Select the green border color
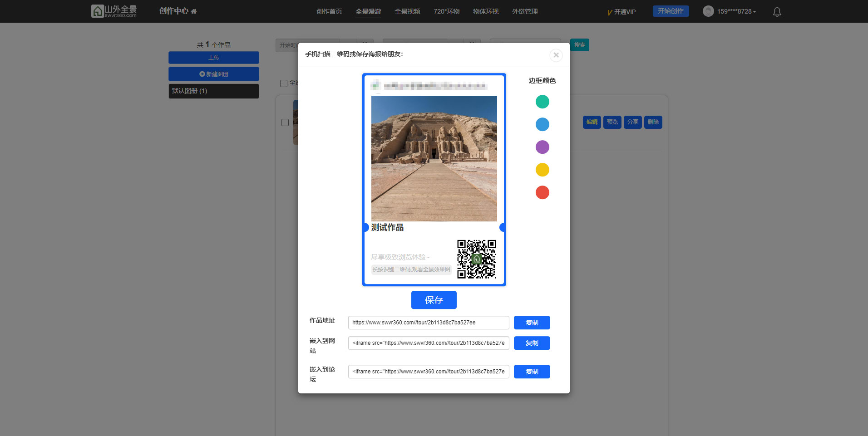868x436 pixels. (x=542, y=102)
